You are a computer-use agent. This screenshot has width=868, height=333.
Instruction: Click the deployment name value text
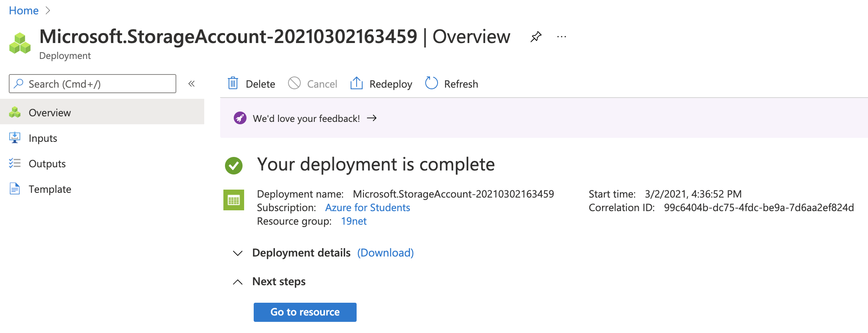point(453,194)
